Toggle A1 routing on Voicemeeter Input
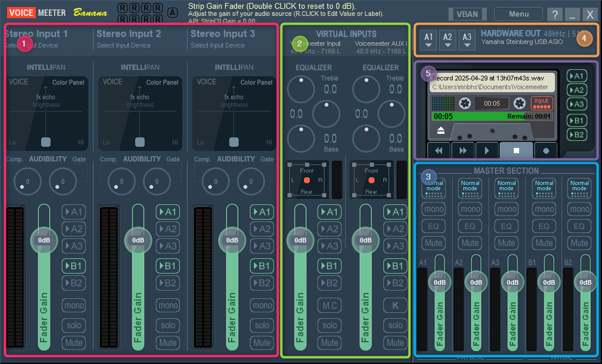 (329, 212)
